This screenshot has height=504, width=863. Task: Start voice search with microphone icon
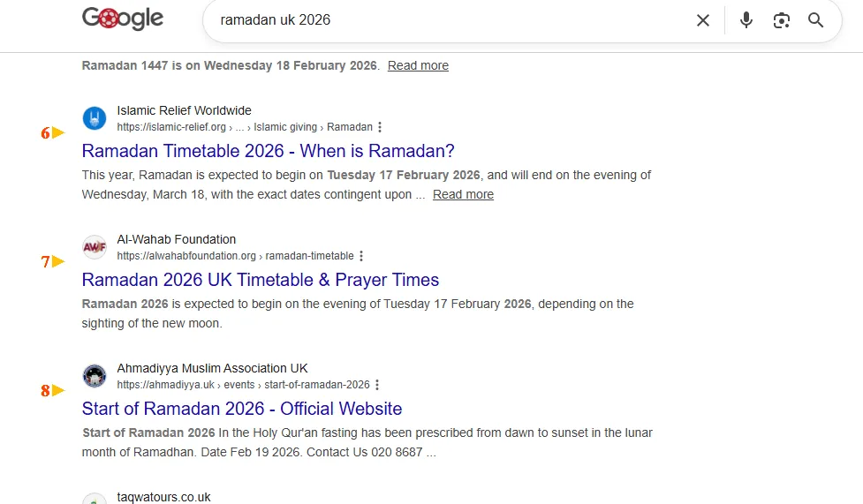[x=746, y=20]
